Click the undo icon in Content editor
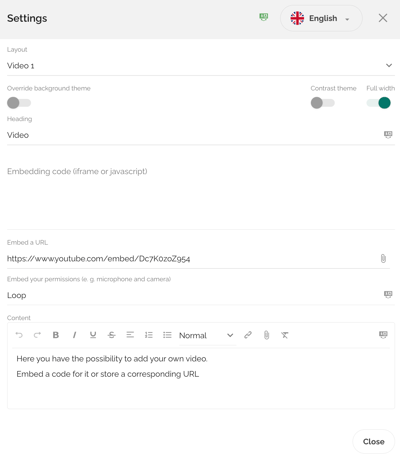This screenshot has width=400, height=465. 19,335
